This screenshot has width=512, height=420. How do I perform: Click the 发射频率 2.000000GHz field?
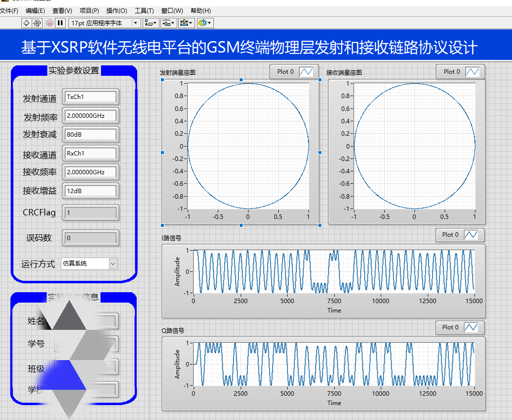click(x=91, y=115)
